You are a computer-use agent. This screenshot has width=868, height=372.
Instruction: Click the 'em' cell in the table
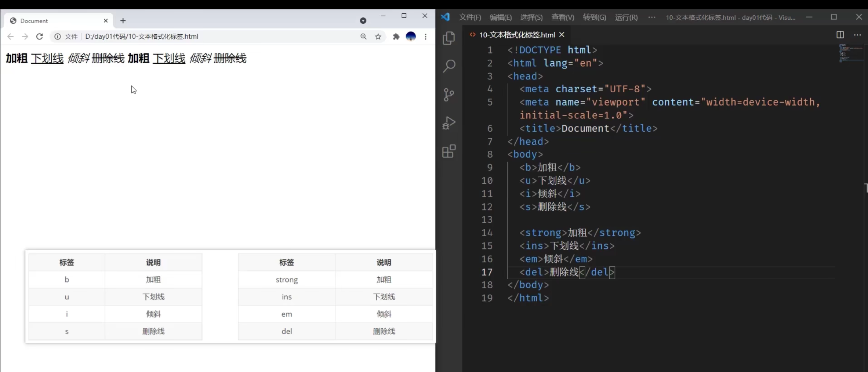287,314
